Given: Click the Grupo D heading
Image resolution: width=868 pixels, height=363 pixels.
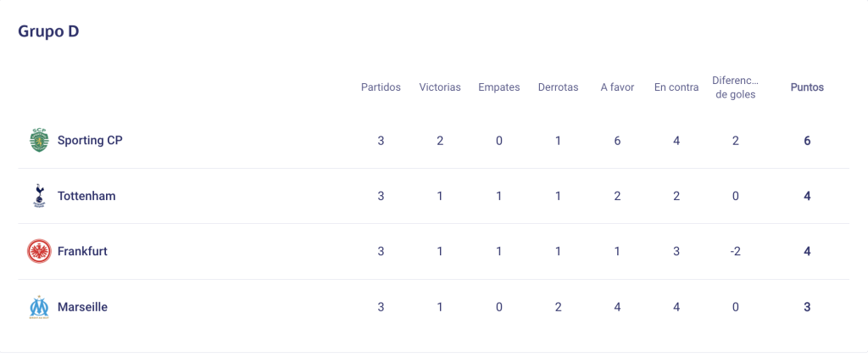Looking at the screenshot, I should click(x=48, y=31).
